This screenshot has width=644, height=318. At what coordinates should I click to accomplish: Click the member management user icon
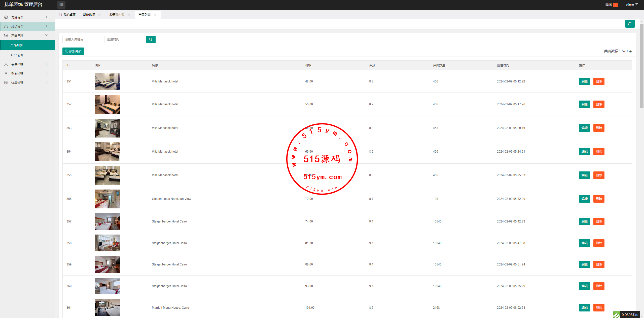click(x=6, y=65)
